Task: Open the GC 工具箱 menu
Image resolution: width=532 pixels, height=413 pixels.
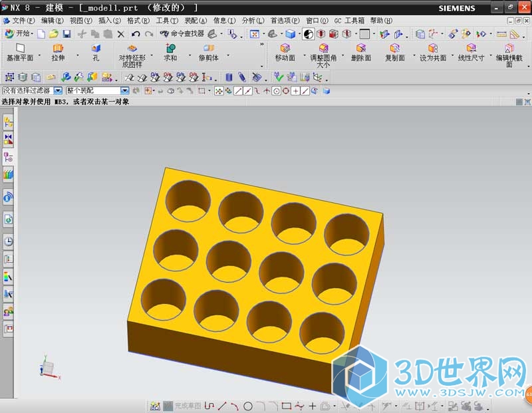Action: coord(349,21)
